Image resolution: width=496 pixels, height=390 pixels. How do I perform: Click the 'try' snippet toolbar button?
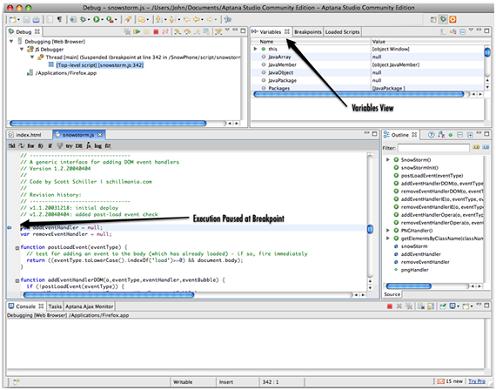point(69,146)
